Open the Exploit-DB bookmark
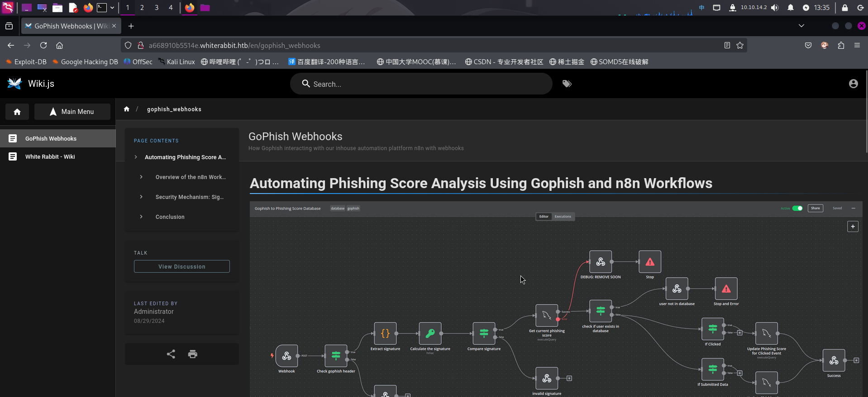Viewport: 868px width, 397px height. click(x=26, y=62)
